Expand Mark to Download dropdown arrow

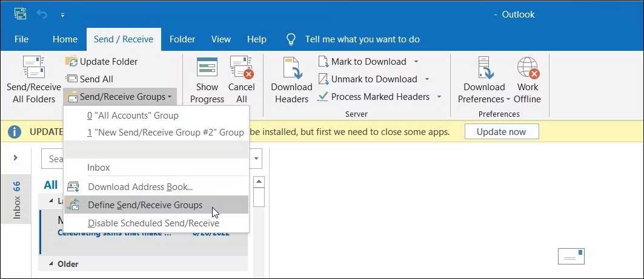[x=416, y=62]
